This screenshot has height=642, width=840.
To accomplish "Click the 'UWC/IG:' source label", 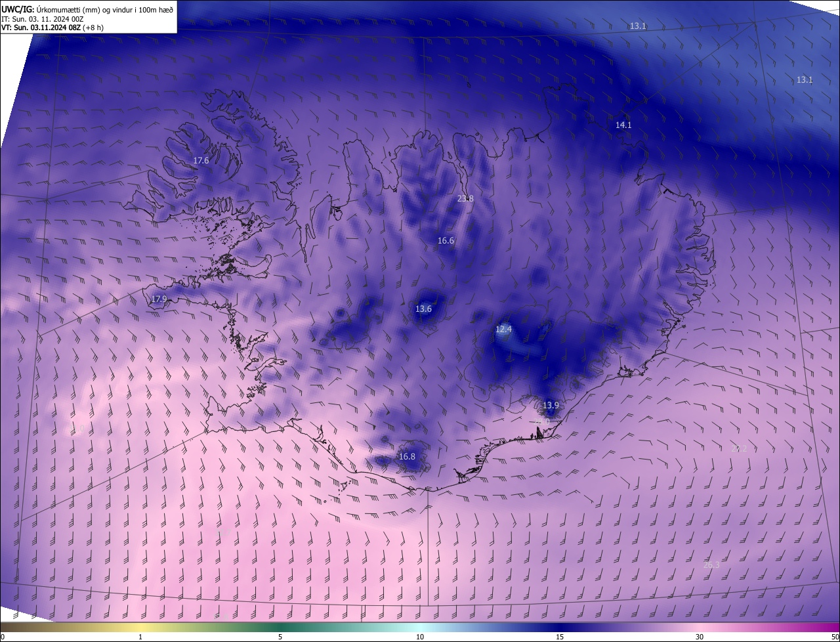I will pos(18,9).
